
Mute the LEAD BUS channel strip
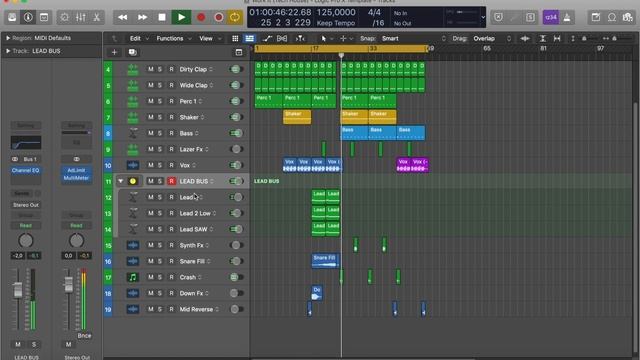coord(18,344)
